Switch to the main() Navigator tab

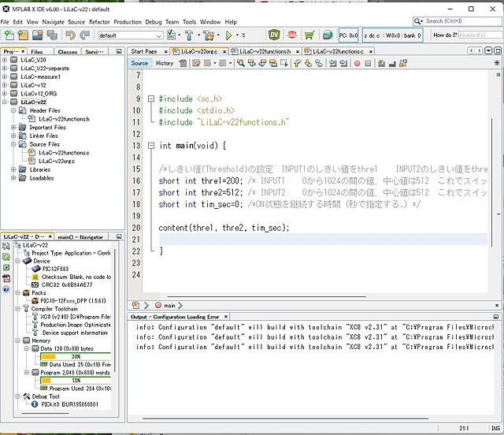80,236
